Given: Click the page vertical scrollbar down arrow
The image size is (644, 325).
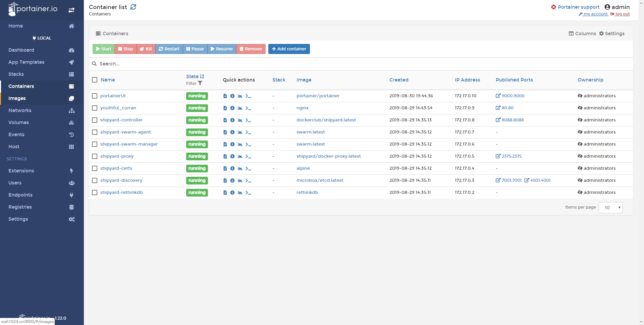Looking at the screenshot, I should (x=641, y=322).
